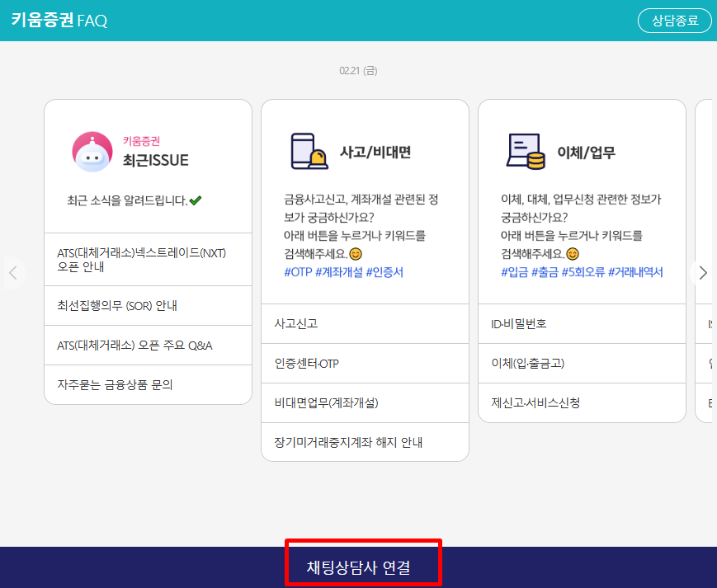This screenshot has height=588, width=717.
Task: Click the #5회오류 hashtag
Action: pyautogui.click(x=583, y=272)
